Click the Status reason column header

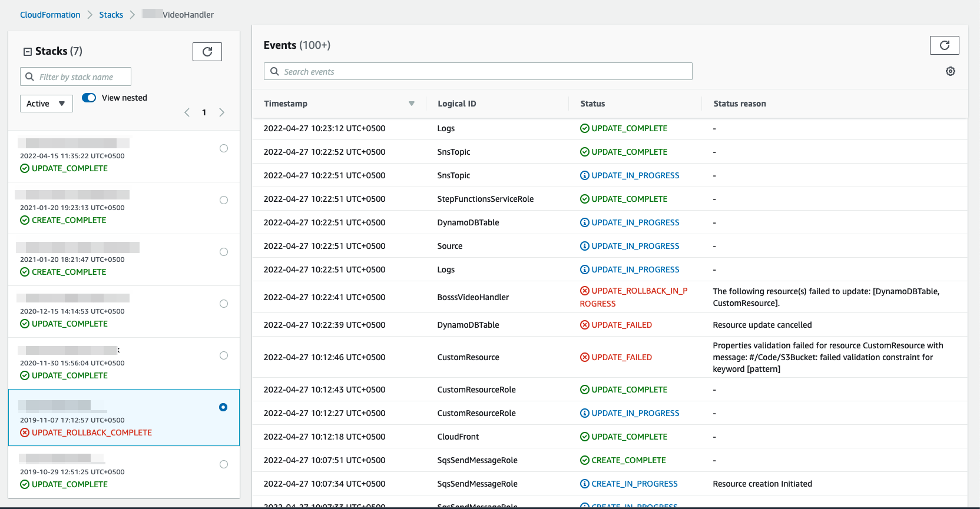coord(740,104)
